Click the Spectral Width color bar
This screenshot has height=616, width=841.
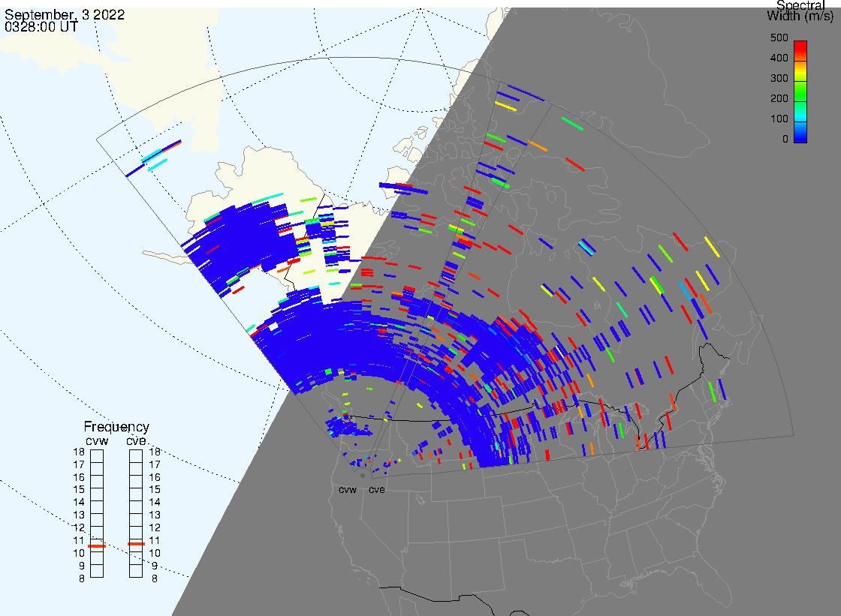(800, 92)
